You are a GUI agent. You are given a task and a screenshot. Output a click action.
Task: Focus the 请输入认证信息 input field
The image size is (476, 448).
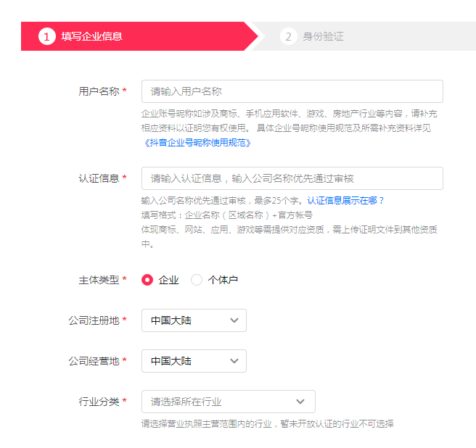click(292, 178)
